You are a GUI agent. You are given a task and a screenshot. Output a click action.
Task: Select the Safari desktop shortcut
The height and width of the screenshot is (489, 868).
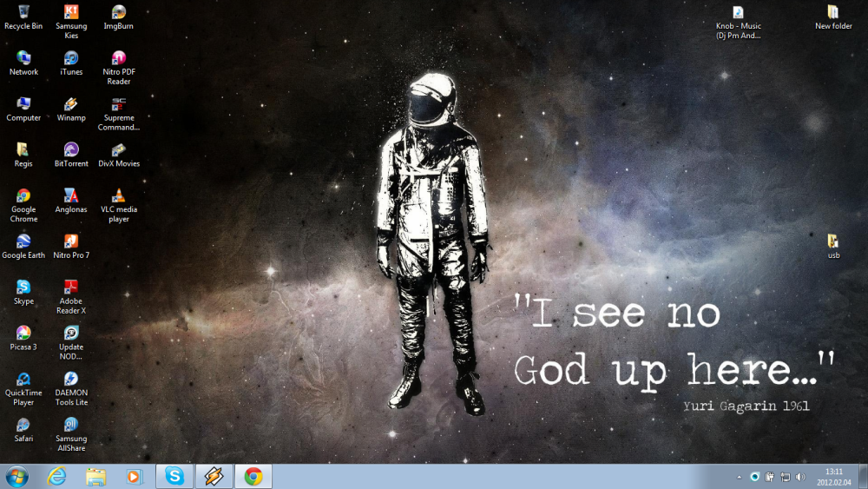coord(23,430)
